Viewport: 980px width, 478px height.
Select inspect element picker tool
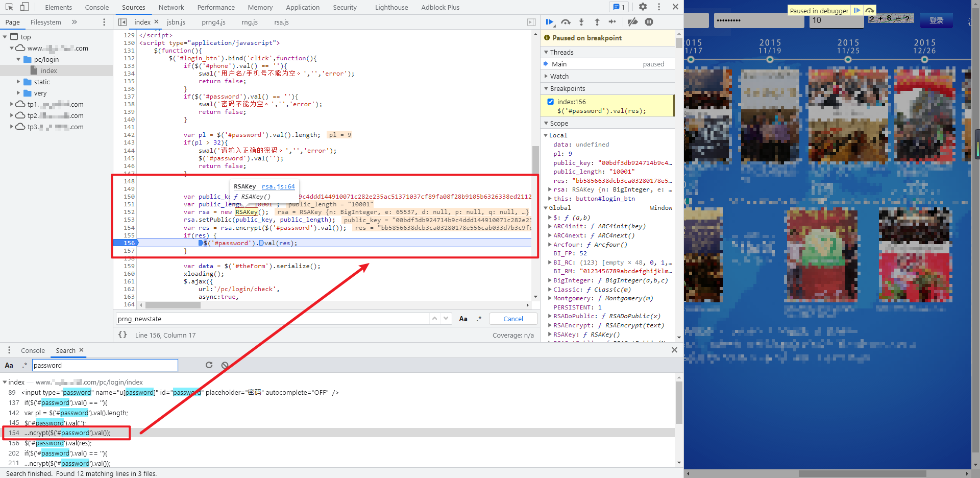(9, 7)
